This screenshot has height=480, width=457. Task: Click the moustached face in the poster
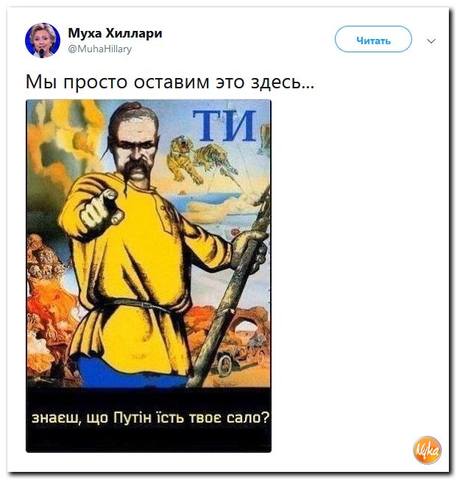point(134,150)
